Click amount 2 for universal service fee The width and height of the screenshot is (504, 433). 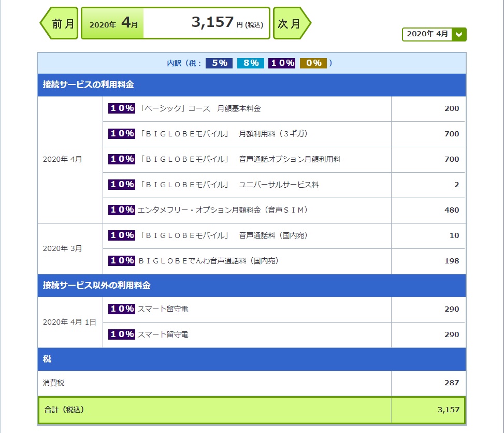click(x=456, y=185)
